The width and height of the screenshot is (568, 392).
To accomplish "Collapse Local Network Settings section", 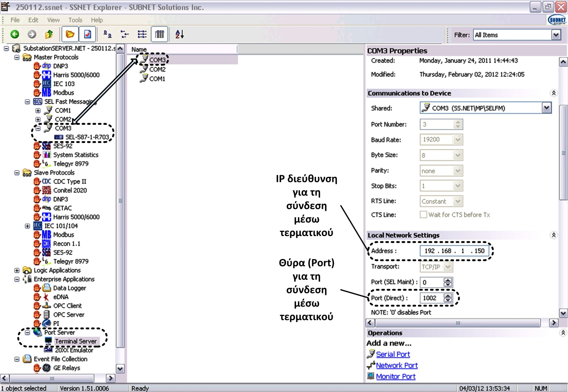I will [x=554, y=235].
